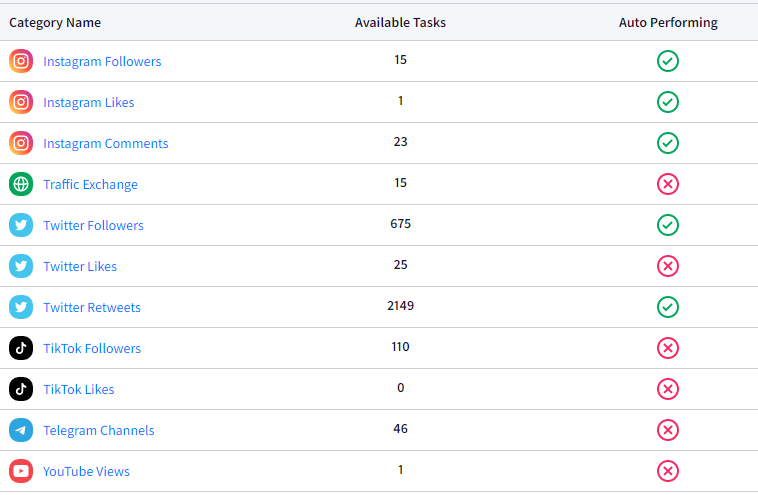Click the Instagram icon beside Instagram Followers
This screenshot has width=758, height=495.
[21, 61]
